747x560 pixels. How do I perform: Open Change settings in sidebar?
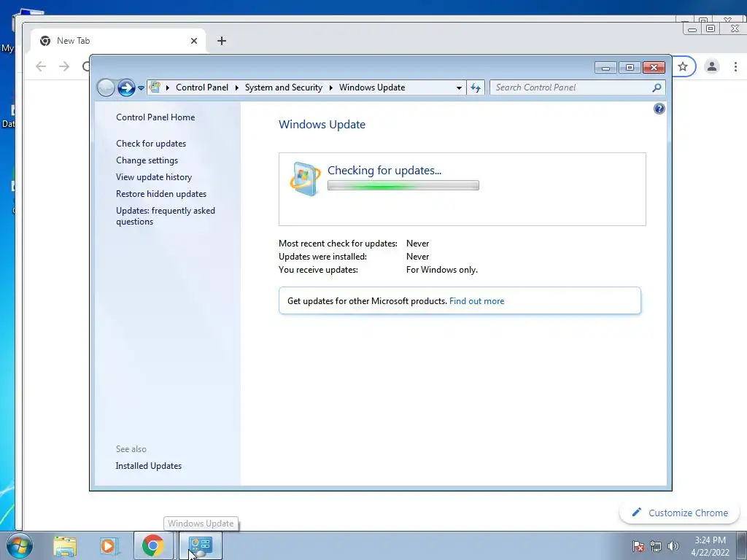click(147, 160)
